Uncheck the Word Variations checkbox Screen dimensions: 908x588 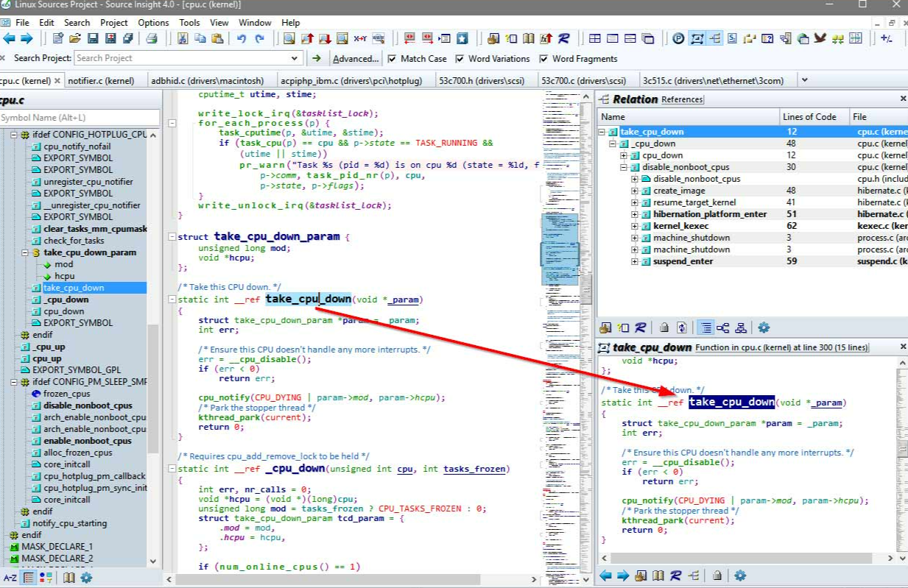pyautogui.click(x=460, y=59)
